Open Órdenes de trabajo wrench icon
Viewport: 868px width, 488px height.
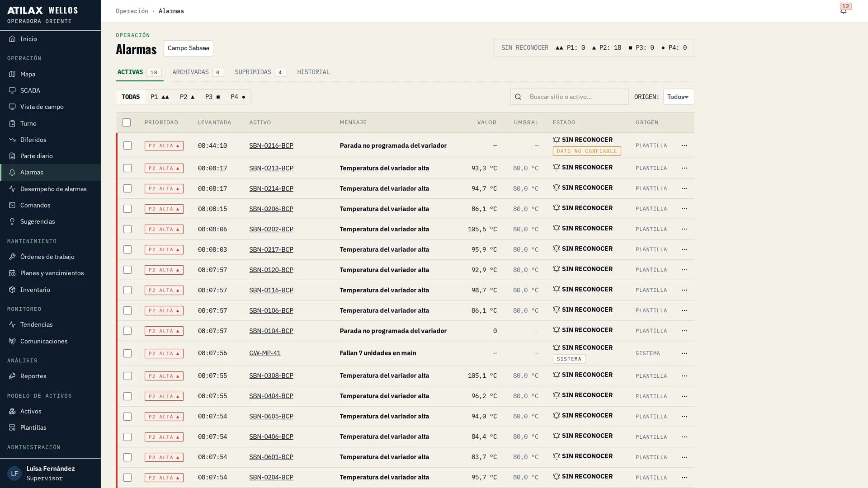tap(12, 257)
